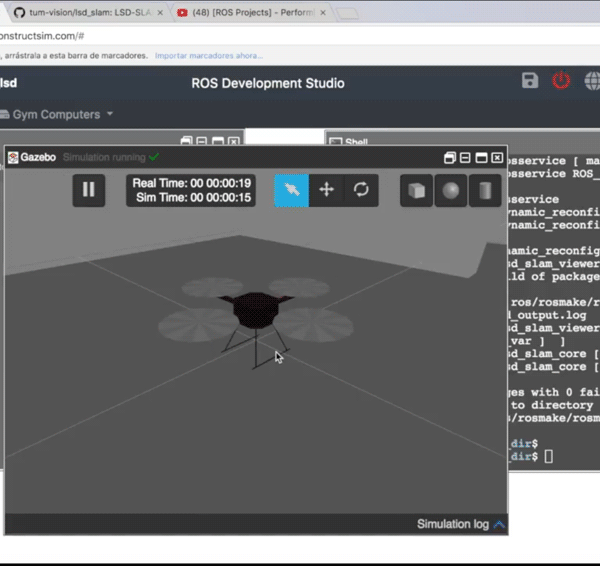Insert a cylinder shape
The width and height of the screenshot is (600, 566).
485,190
